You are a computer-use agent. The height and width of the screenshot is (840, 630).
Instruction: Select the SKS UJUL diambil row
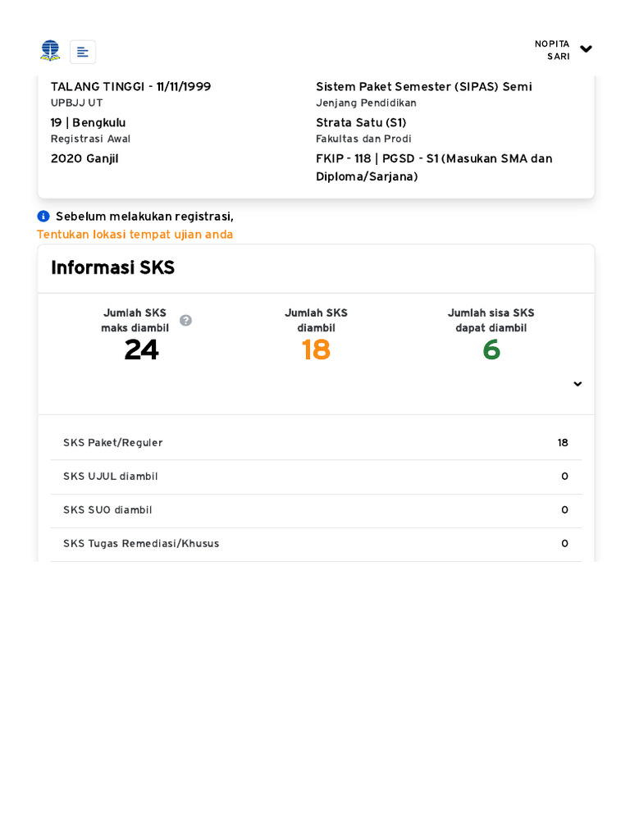[316, 477]
